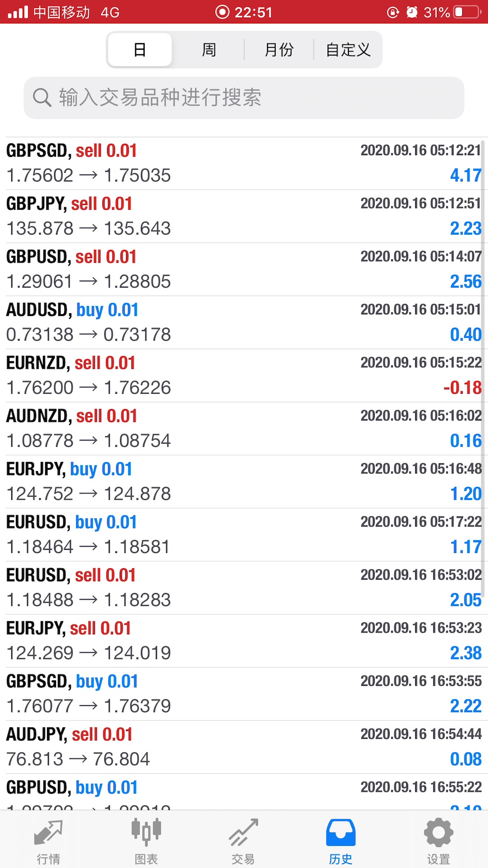Open the GBPSGD sell 4.17 trade
This screenshot has width=488, height=868.
point(244,163)
